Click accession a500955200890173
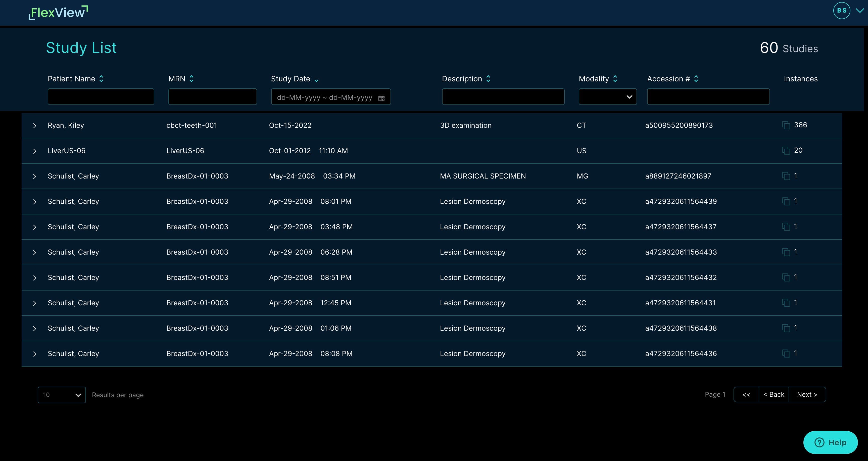Screen dimensions: 868x461 pyautogui.click(x=679, y=125)
